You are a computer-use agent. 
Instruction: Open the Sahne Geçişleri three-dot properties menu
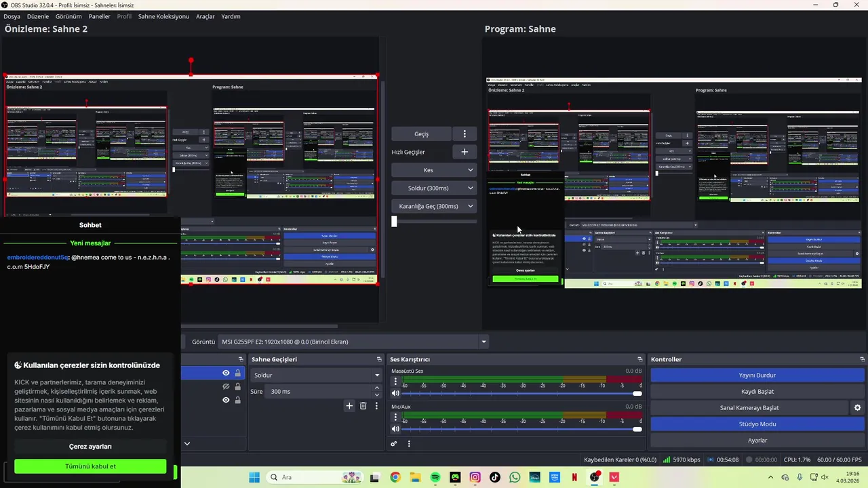(376, 406)
